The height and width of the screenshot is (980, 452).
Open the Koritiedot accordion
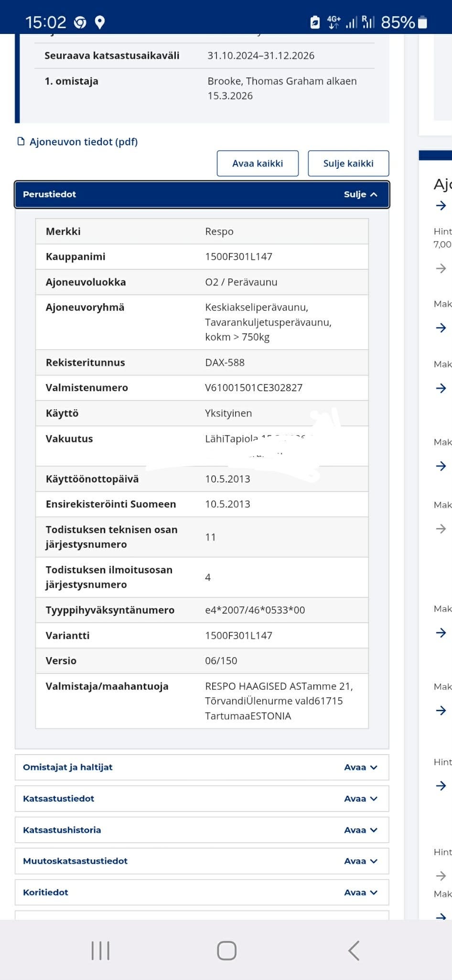click(202, 892)
